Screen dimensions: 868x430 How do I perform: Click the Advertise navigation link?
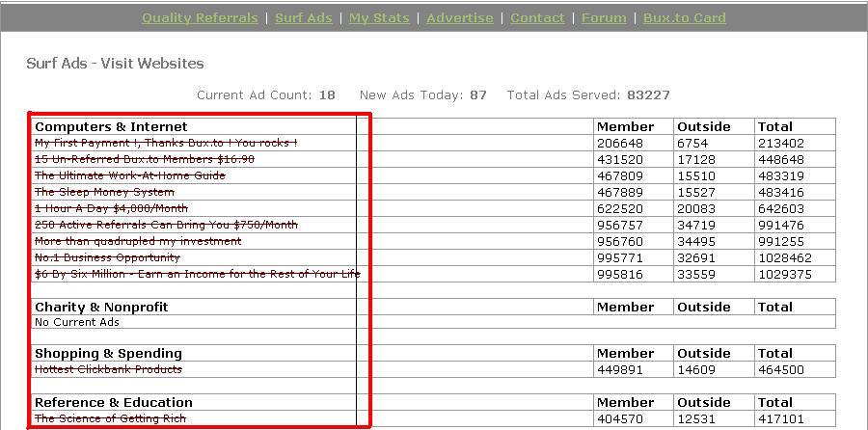pos(459,17)
